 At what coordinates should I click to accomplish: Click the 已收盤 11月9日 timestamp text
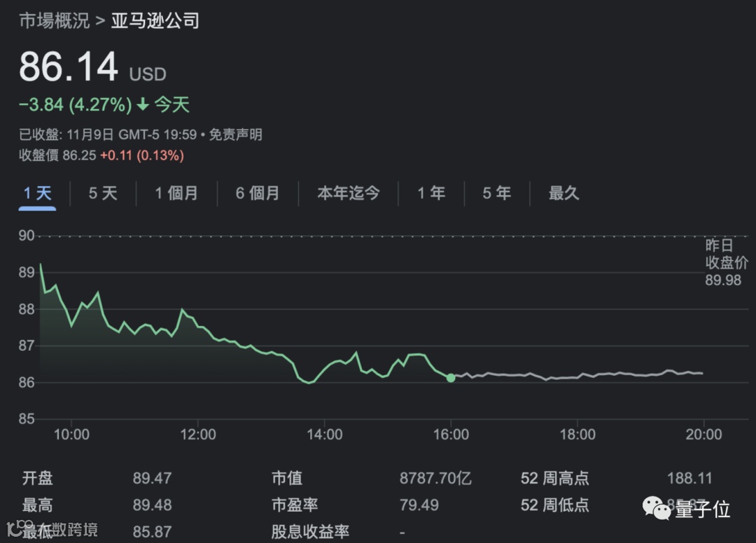click(108, 134)
